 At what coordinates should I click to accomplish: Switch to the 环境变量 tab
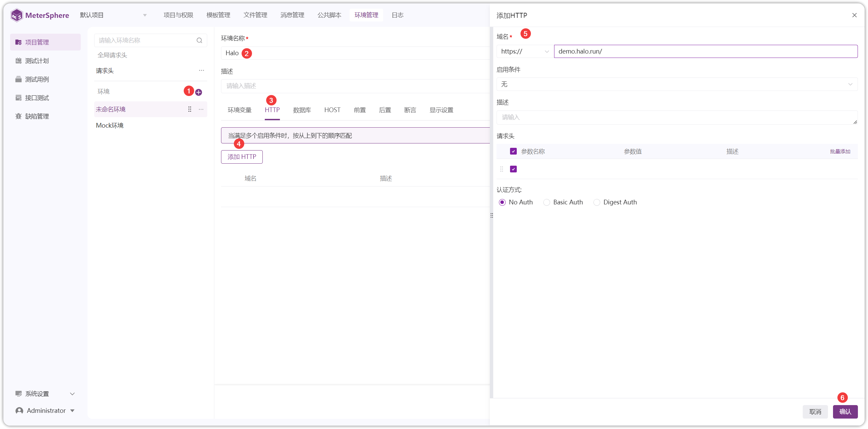(240, 110)
